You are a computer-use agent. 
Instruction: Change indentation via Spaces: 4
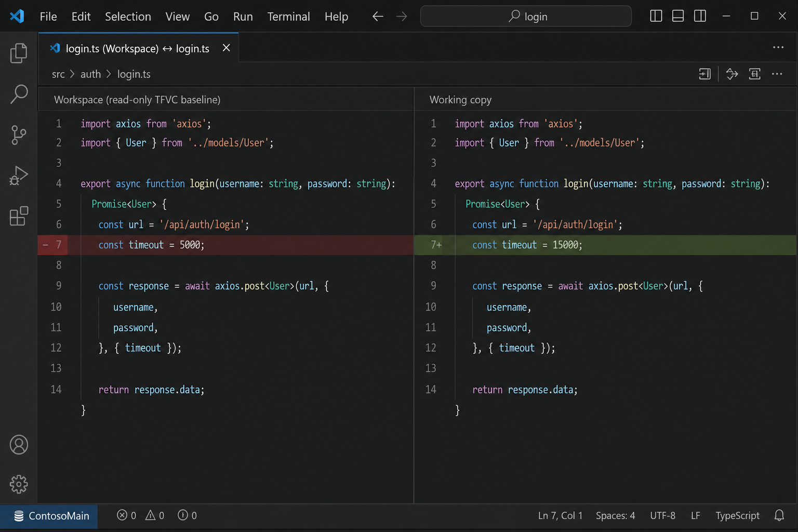point(615,515)
